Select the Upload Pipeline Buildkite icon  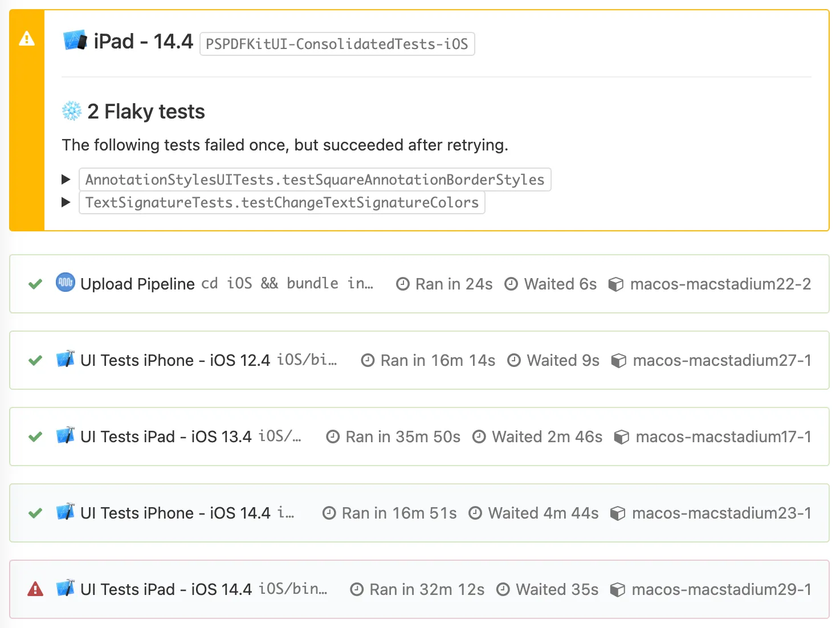coord(65,283)
